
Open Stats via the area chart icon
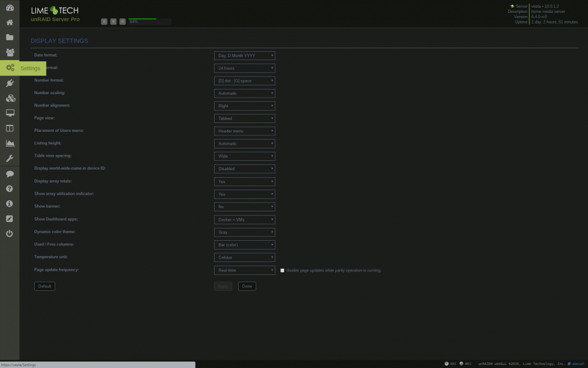[10, 143]
